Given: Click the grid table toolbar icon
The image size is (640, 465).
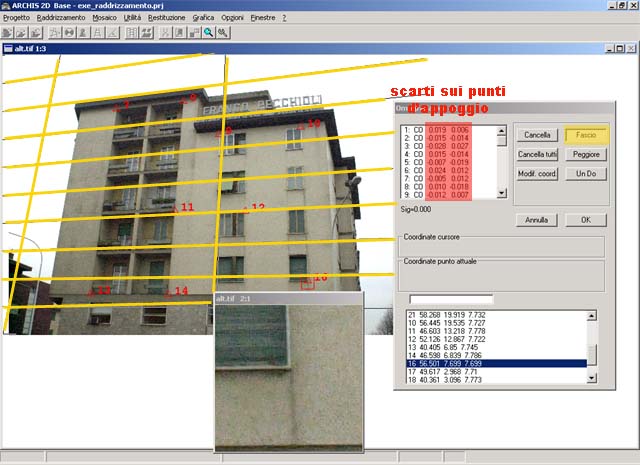Looking at the screenshot, I should coord(132,33).
